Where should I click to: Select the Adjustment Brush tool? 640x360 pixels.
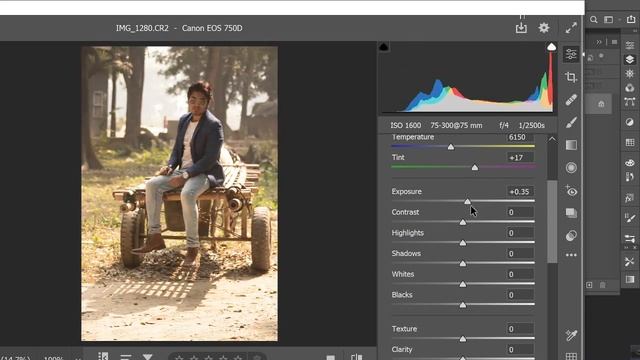571,122
